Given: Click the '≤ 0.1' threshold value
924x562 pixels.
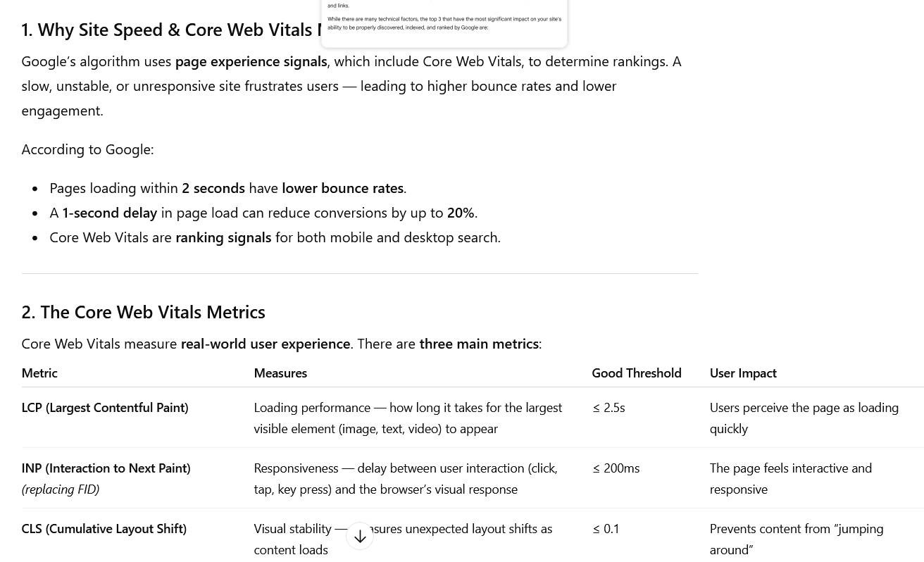Looking at the screenshot, I should (606, 528).
